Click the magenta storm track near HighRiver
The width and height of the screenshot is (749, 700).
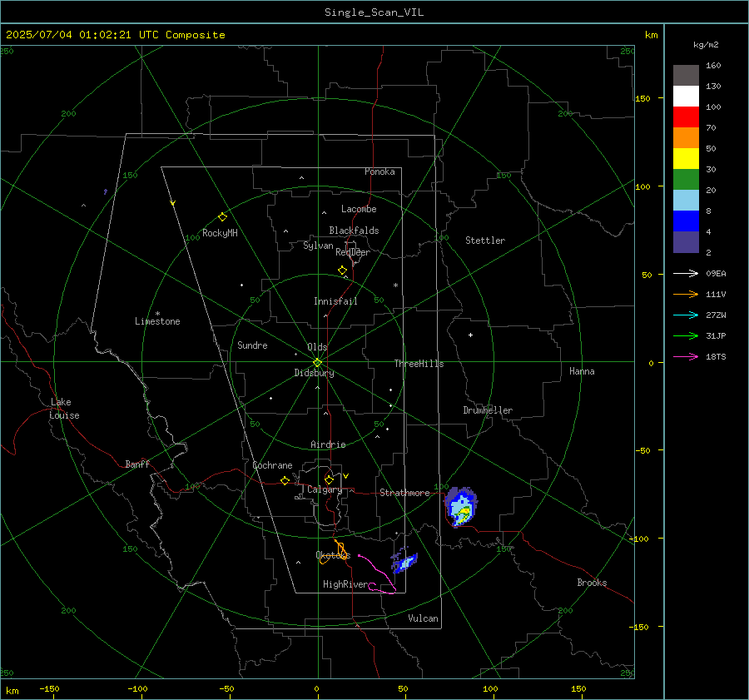click(379, 574)
